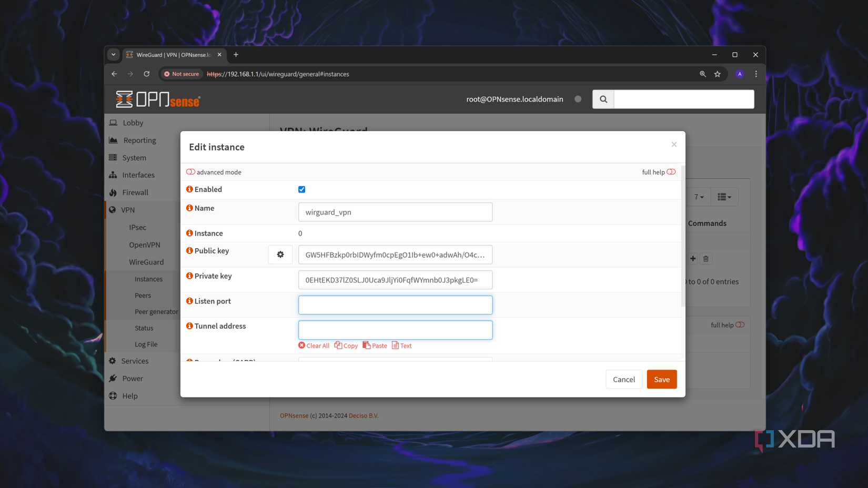Turn on advanced mode
The height and width of the screenshot is (488, 868).
point(190,171)
